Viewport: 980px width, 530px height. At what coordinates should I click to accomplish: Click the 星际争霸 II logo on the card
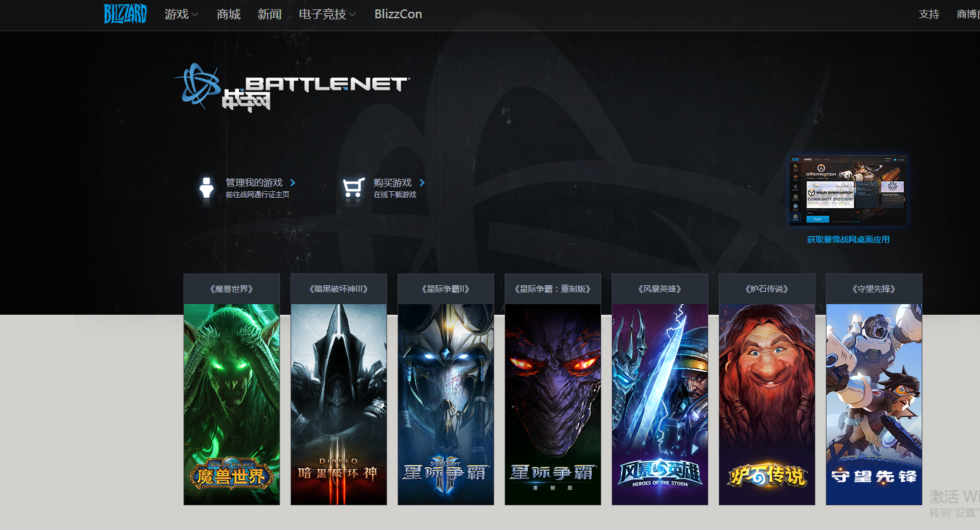point(445,473)
